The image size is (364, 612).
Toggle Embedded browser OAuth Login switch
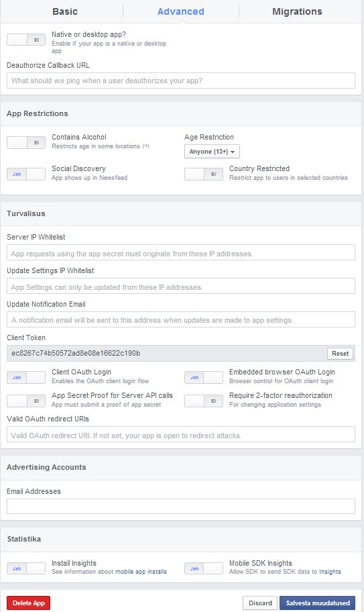click(203, 377)
